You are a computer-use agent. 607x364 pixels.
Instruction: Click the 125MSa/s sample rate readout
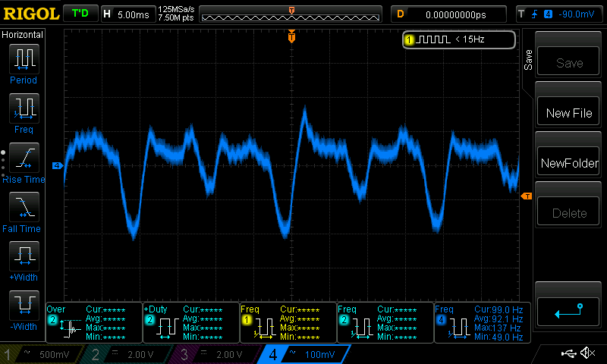point(176,10)
